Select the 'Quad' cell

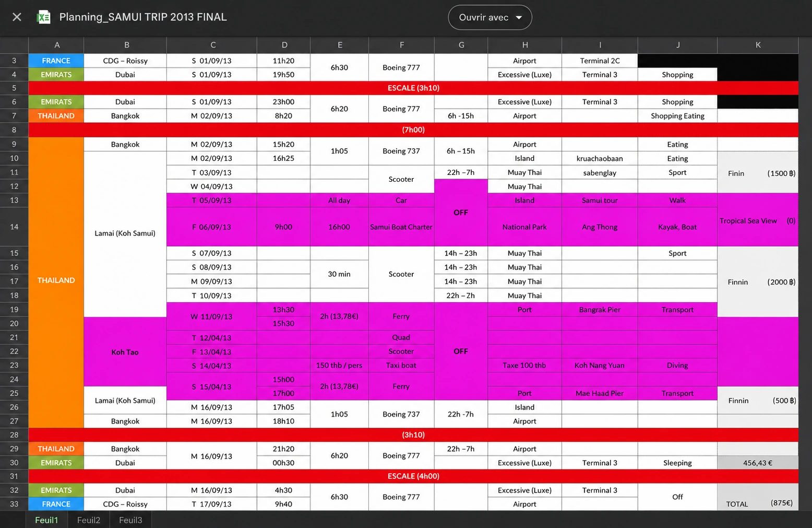[401, 337]
